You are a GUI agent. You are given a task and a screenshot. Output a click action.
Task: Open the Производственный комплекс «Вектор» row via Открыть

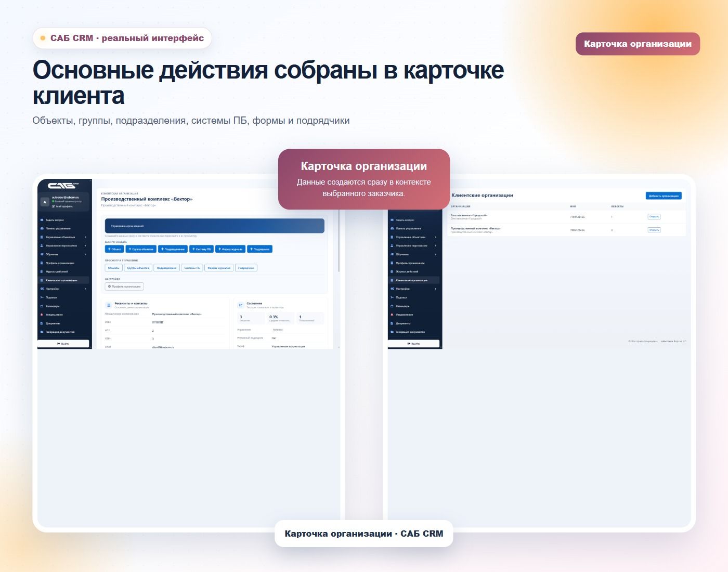[x=654, y=230]
